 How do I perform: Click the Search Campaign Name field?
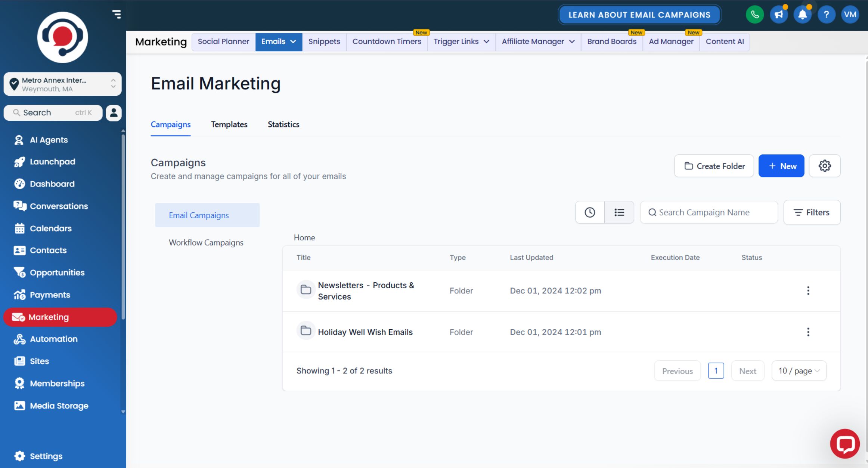(709, 212)
